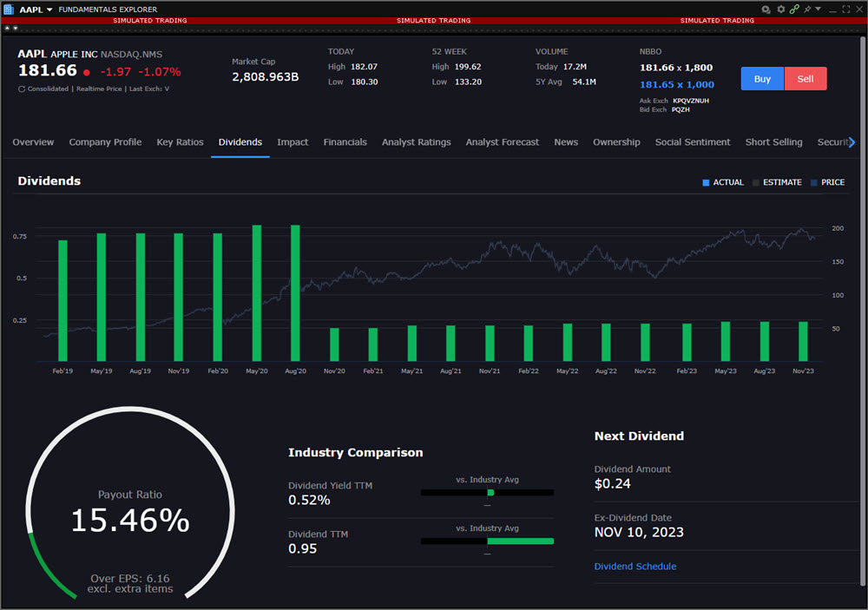This screenshot has width=868, height=610.
Task: Click the Dividend Amount $0.24
Action: [612, 484]
